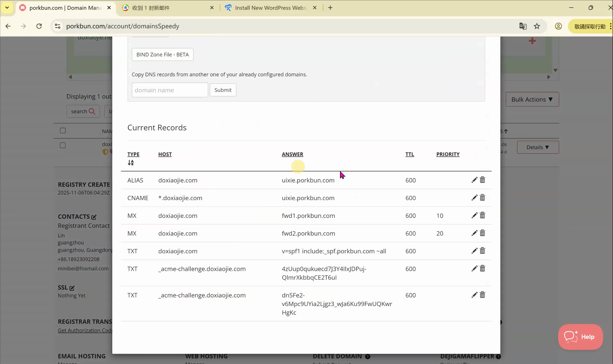Submit the copy DNS records form

point(223,90)
